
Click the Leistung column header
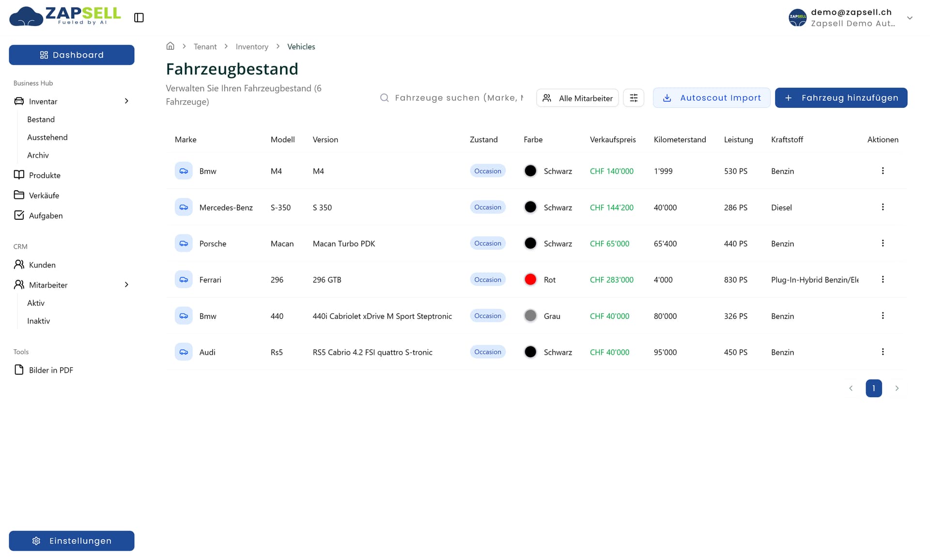click(x=738, y=140)
